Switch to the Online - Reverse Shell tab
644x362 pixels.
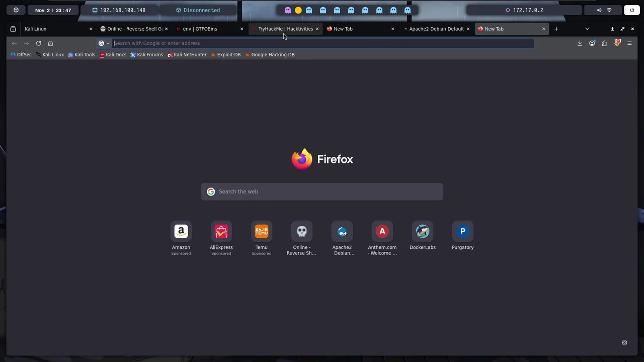click(x=133, y=29)
